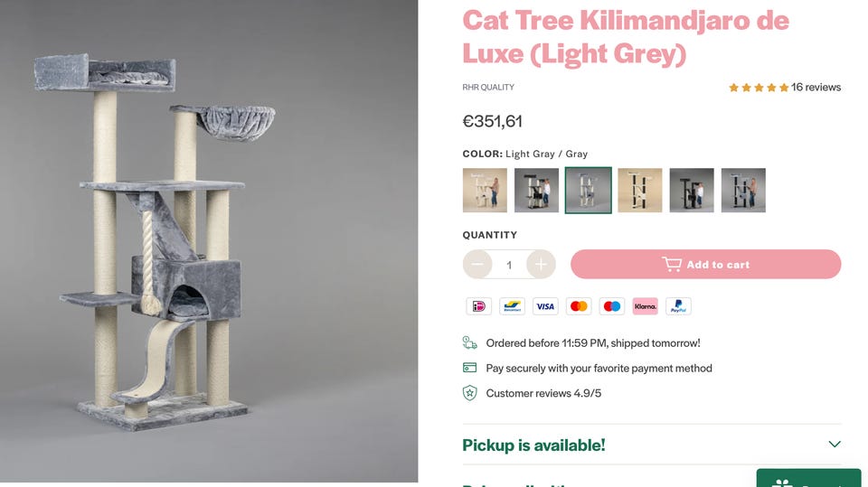Click the iDEAL payment icon
Image resolution: width=868 pixels, height=487 pixels.
478,306
